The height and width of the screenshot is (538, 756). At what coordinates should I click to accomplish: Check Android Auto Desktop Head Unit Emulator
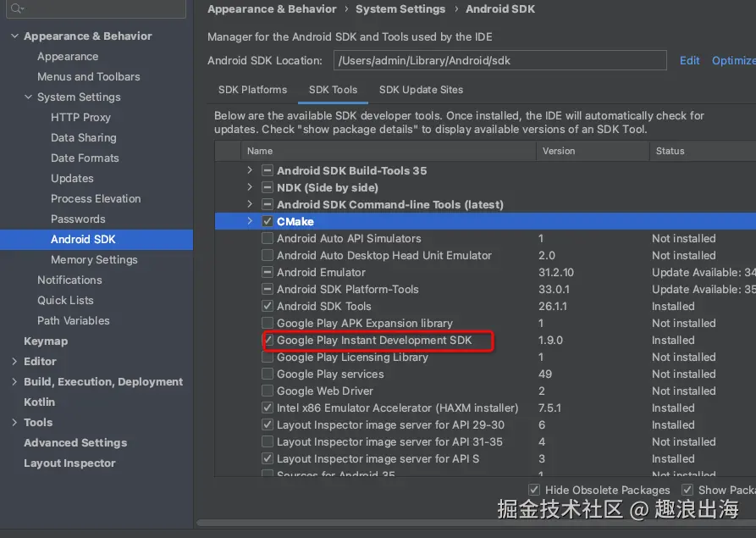[268, 255]
